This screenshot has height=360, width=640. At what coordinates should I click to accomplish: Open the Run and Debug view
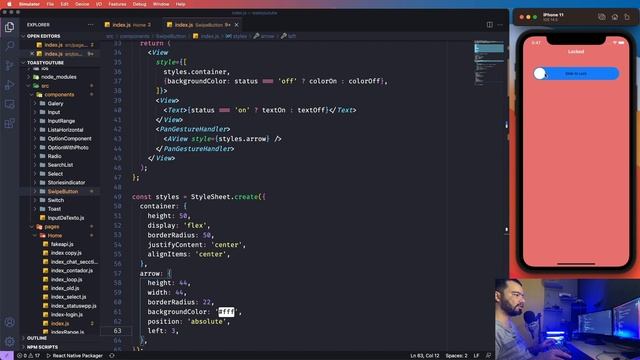9,85
